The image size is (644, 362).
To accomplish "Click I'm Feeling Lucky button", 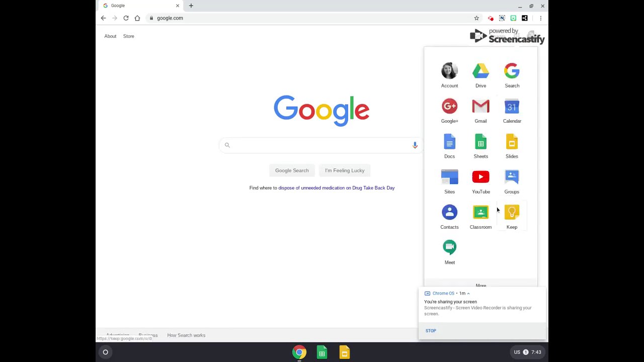I will [345, 170].
